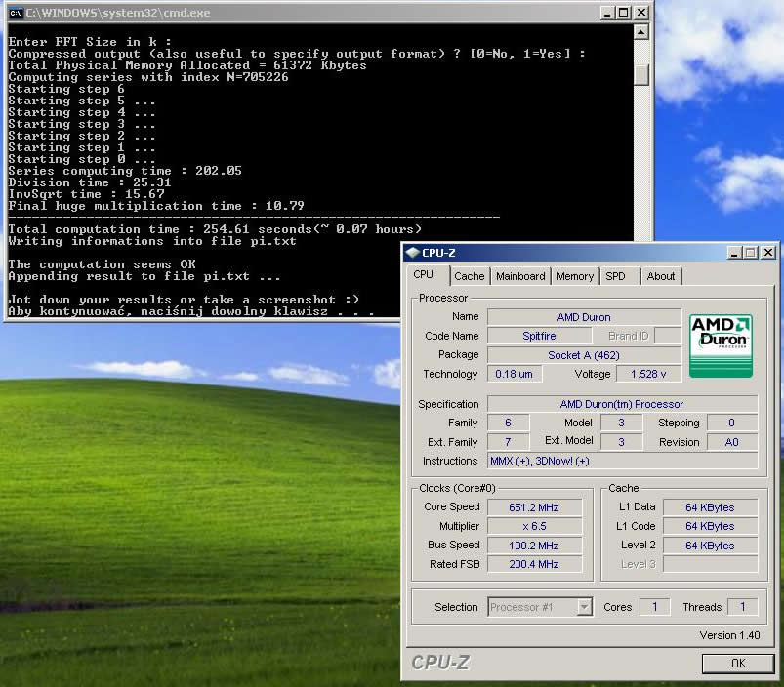Click the Package value 'Socket A (462)'
This screenshot has height=687, width=784.
[x=584, y=355]
